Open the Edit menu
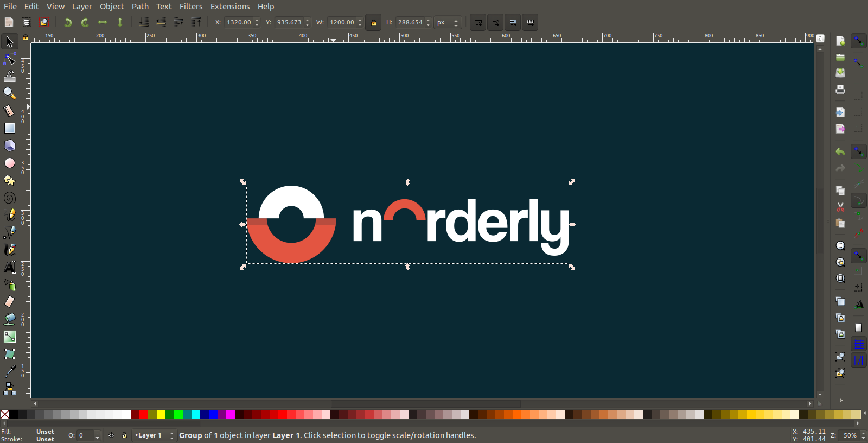This screenshot has width=868, height=443. pos(31,7)
